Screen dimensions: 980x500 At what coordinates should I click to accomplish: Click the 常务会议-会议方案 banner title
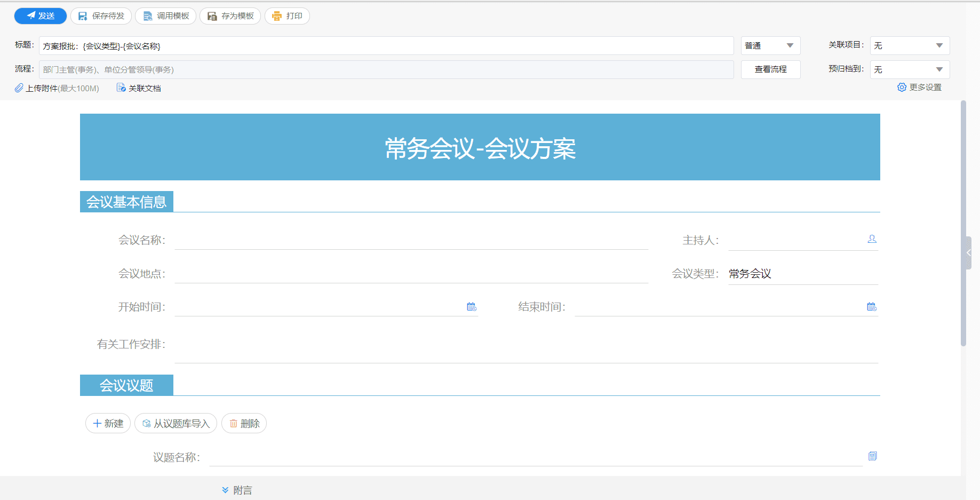point(480,148)
